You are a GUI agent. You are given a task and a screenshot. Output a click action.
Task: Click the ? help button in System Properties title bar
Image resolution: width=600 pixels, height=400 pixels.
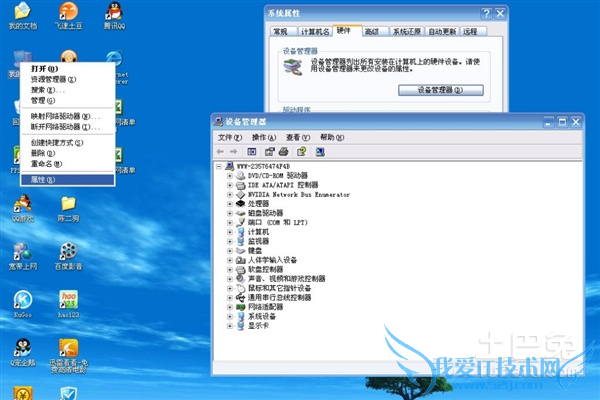[x=486, y=14]
